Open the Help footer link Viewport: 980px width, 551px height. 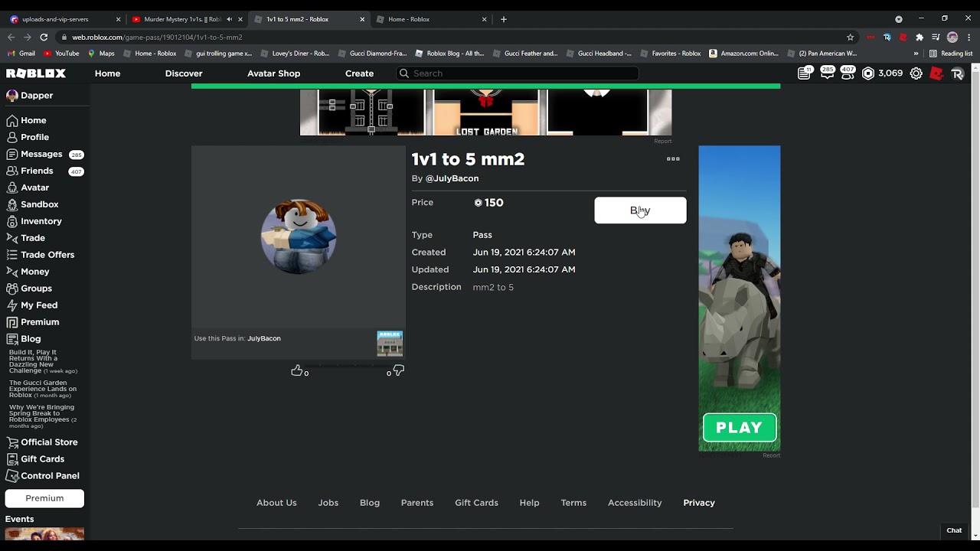(529, 503)
